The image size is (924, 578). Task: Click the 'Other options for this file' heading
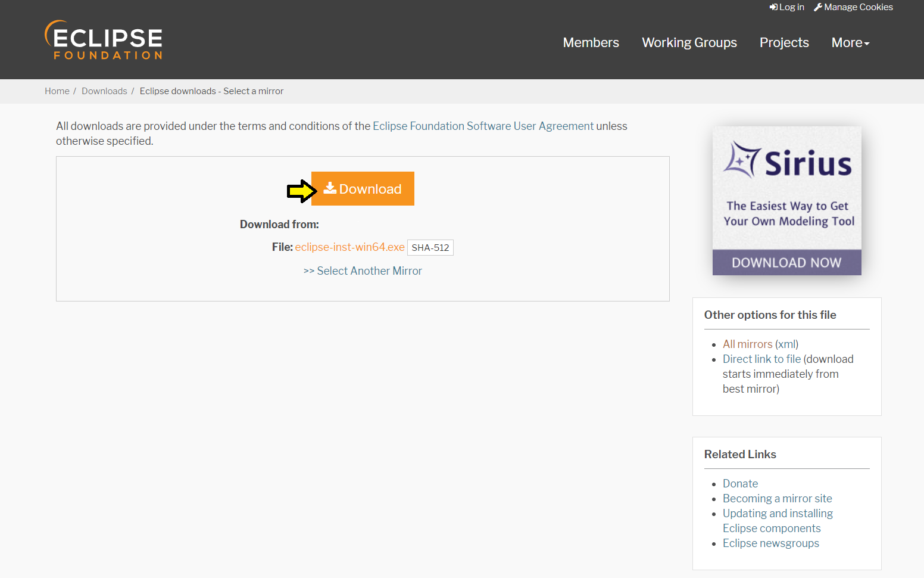click(770, 315)
